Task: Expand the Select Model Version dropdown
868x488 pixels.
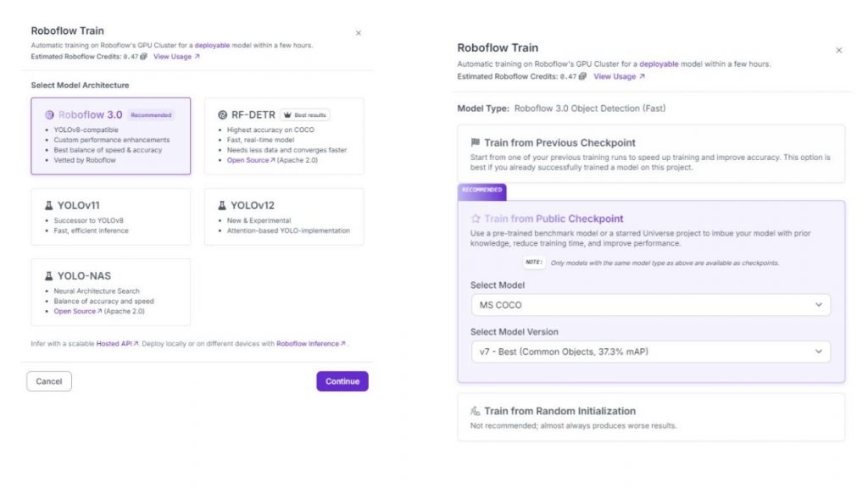Action: point(650,352)
